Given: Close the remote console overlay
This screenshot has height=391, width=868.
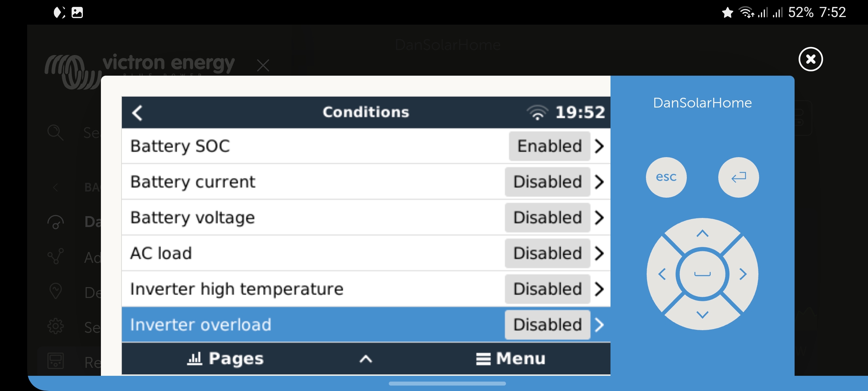Looking at the screenshot, I should click(810, 59).
